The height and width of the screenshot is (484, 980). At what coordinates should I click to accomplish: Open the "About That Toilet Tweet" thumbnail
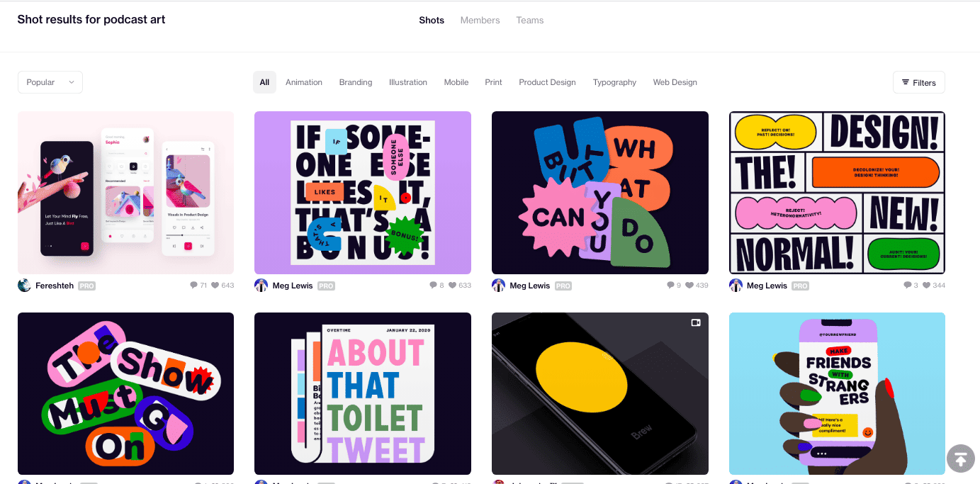tap(363, 393)
